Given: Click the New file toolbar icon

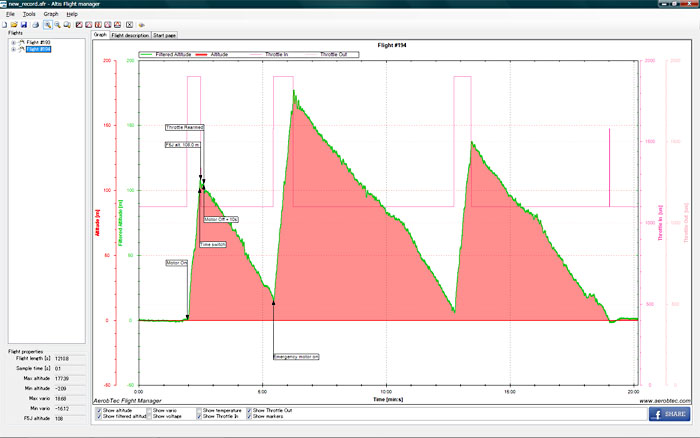Looking at the screenshot, I should coord(4,25).
